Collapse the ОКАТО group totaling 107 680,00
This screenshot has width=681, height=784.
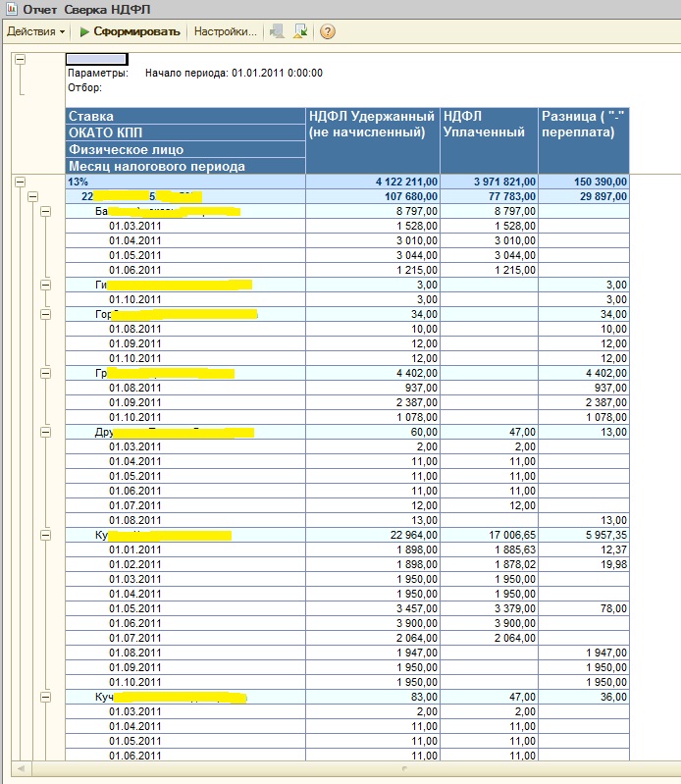[x=33, y=196]
